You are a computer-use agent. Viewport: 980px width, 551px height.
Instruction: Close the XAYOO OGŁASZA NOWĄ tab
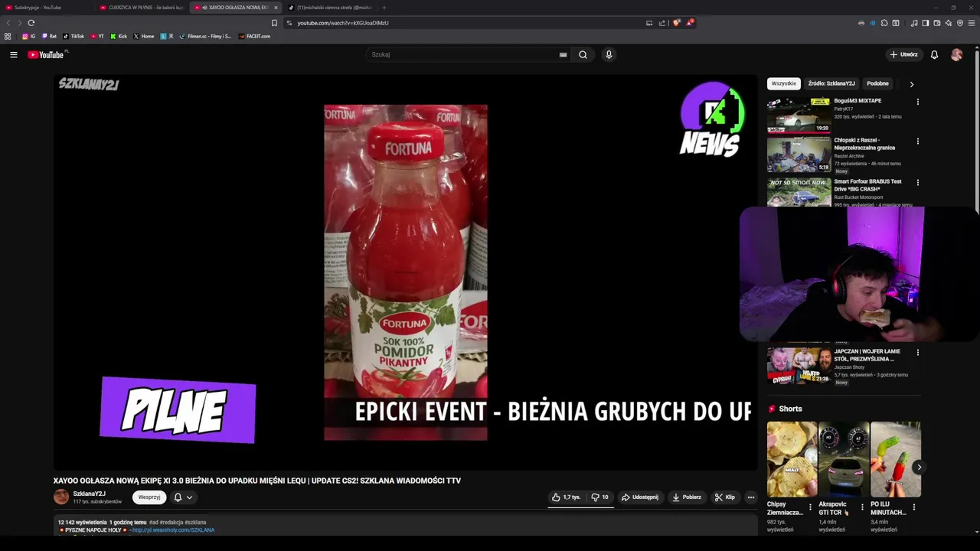[276, 8]
